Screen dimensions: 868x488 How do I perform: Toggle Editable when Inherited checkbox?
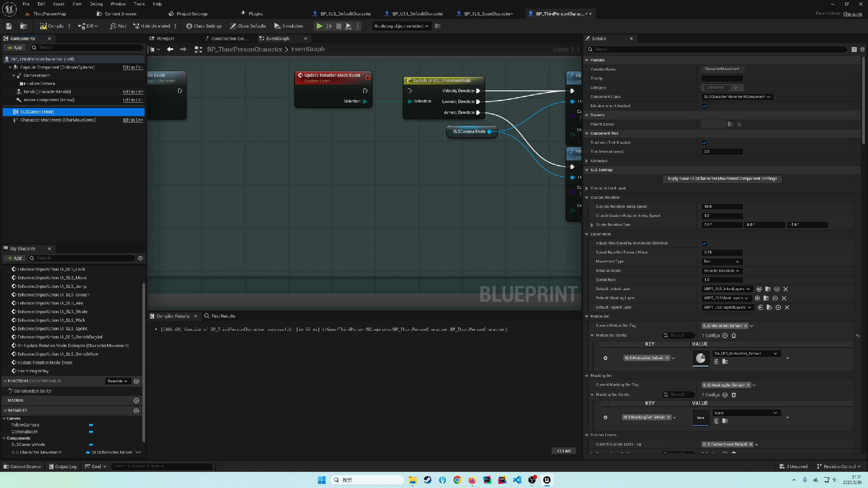click(x=704, y=106)
